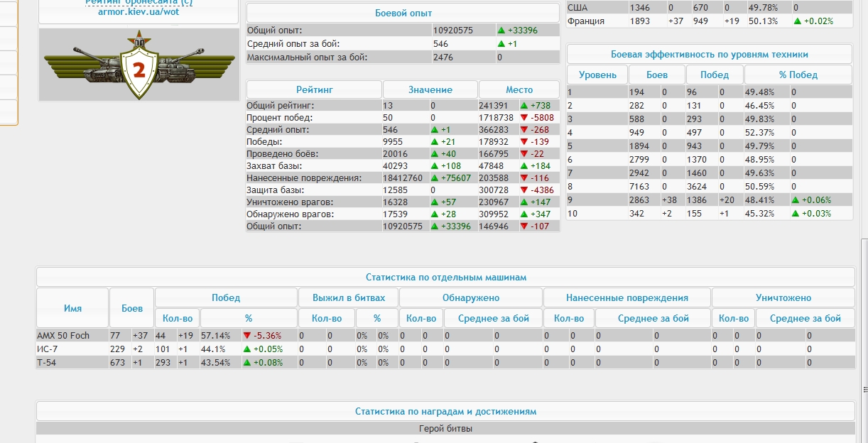Click the armor.kiev.ua/wot link
The width and height of the screenshot is (868, 443).
click(x=138, y=12)
